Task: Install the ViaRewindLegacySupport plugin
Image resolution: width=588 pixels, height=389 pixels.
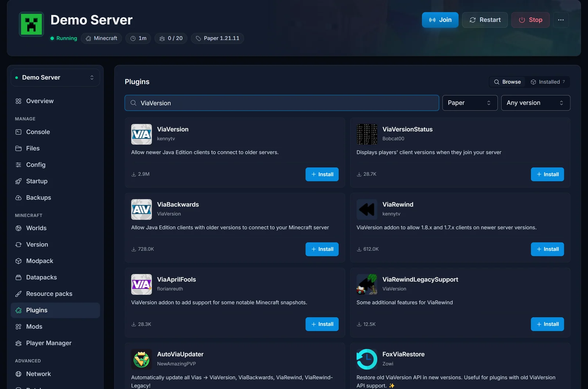Action: (547, 324)
